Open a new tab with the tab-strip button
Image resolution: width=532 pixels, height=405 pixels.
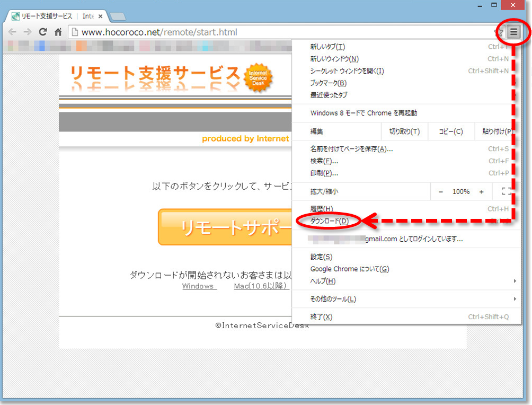(x=118, y=16)
